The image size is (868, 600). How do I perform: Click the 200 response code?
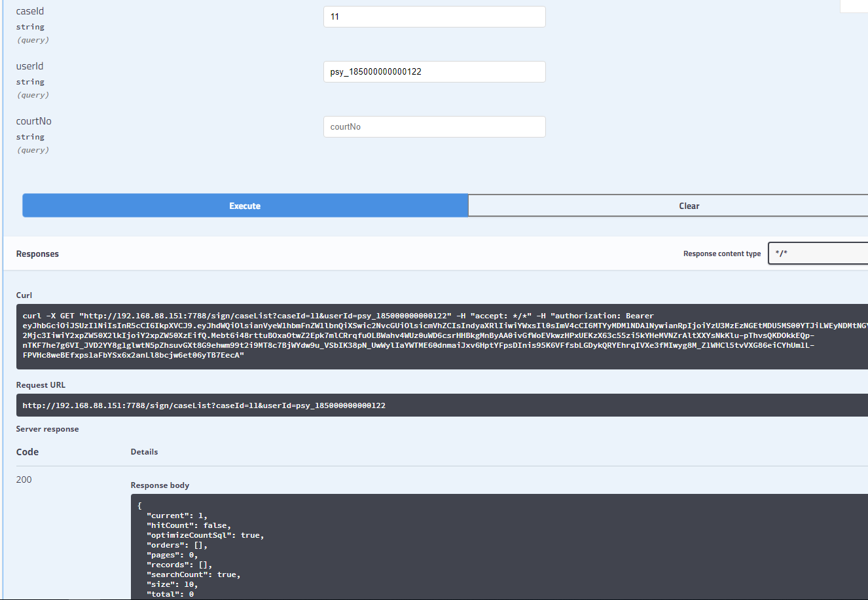click(x=24, y=479)
